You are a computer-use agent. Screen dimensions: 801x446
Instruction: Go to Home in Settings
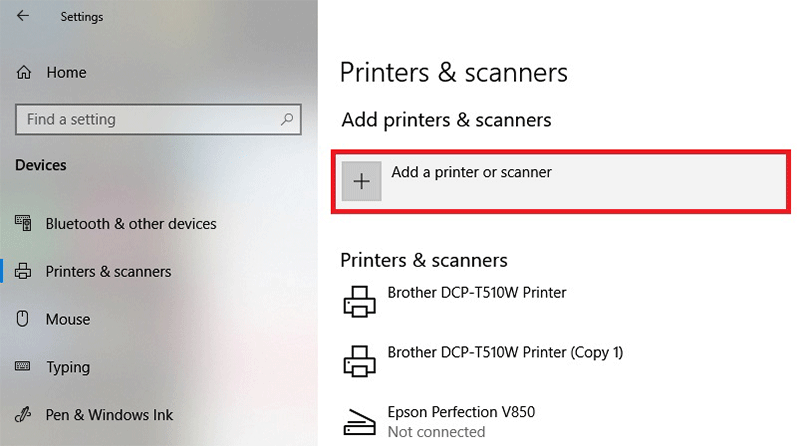[x=66, y=73]
